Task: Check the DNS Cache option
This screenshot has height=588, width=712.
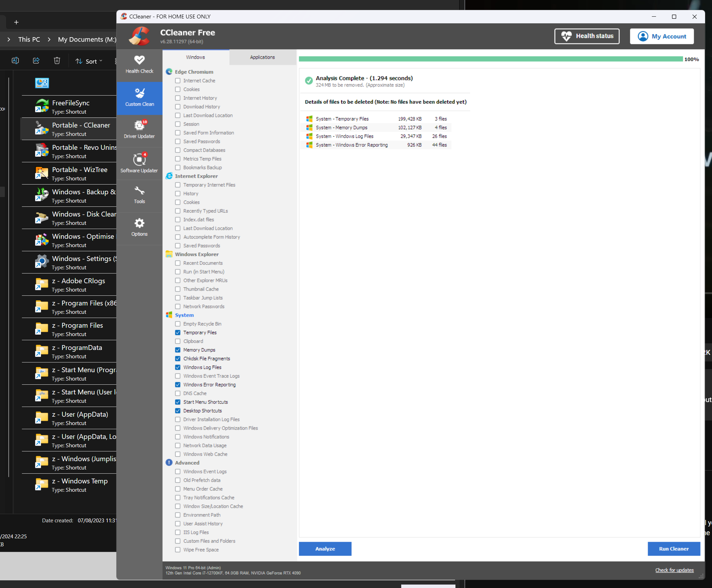Action: pyautogui.click(x=178, y=393)
